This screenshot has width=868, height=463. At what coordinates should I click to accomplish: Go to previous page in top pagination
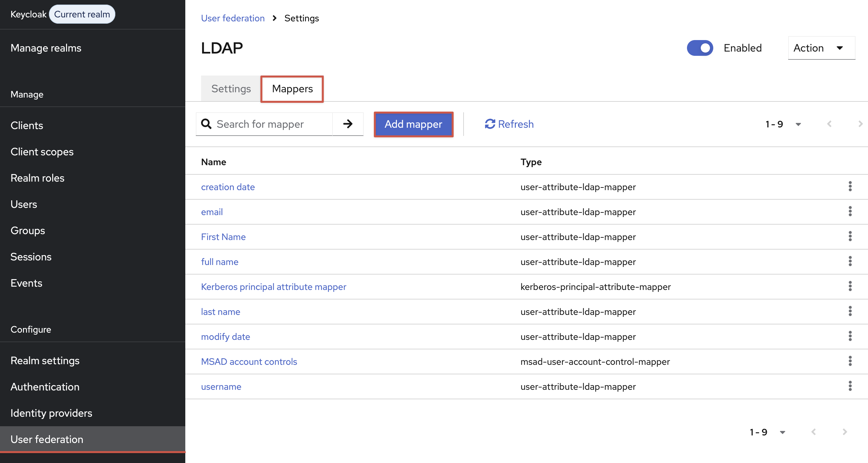(x=829, y=124)
